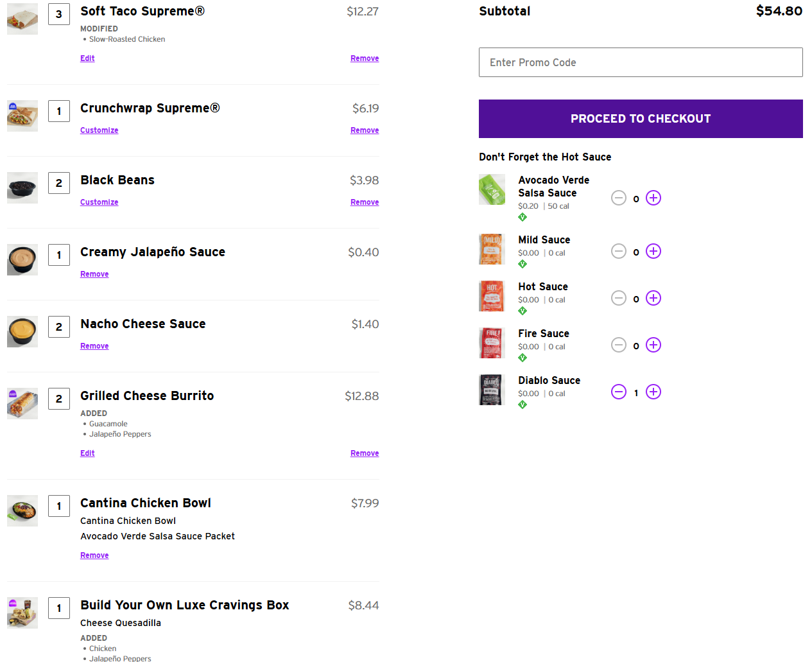Click vegetarian badge under Hot Sauce

pyautogui.click(x=523, y=311)
